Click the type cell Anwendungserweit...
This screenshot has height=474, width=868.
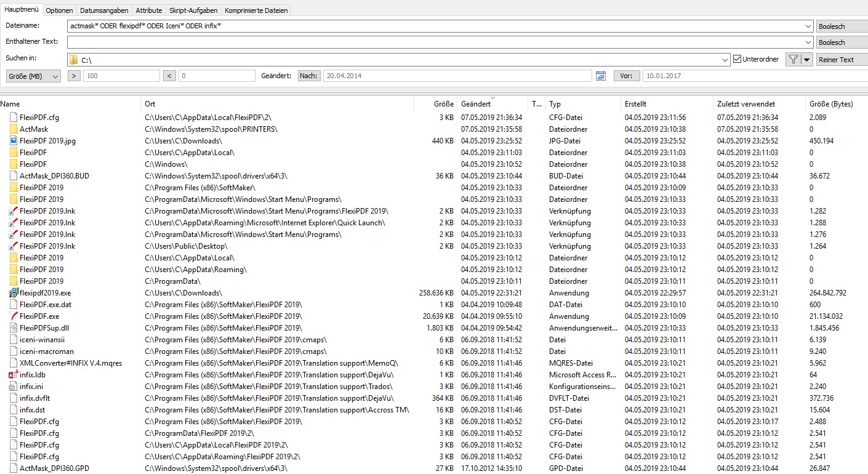click(x=582, y=328)
